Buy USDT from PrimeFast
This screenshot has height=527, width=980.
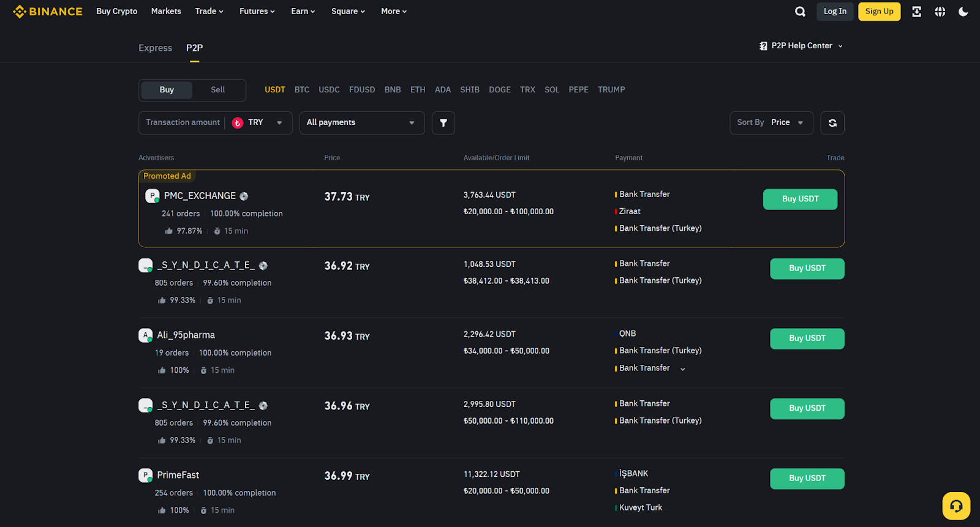pos(807,479)
